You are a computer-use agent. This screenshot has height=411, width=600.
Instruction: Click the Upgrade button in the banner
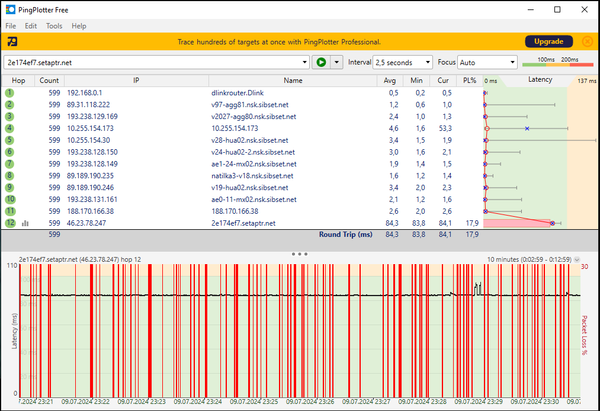(x=549, y=41)
